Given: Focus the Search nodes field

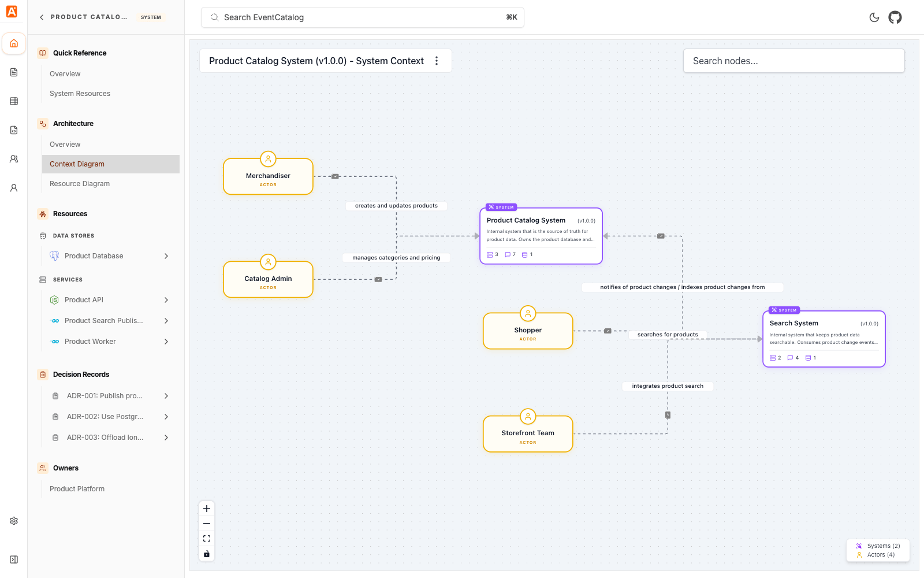Looking at the screenshot, I should (x=793, y=61).
